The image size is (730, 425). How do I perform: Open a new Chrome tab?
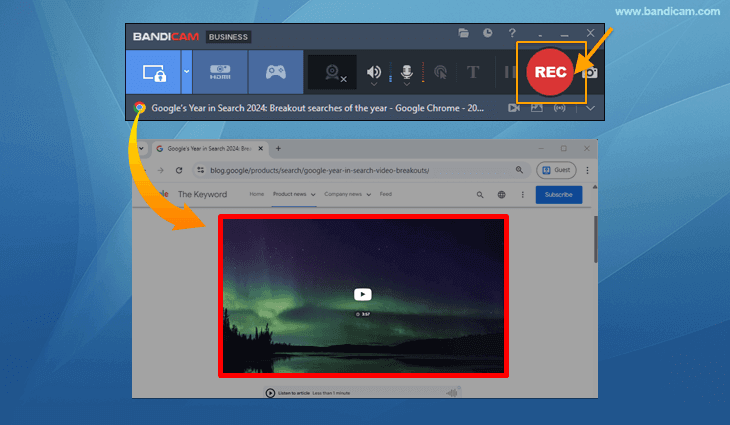pos(278,148)
